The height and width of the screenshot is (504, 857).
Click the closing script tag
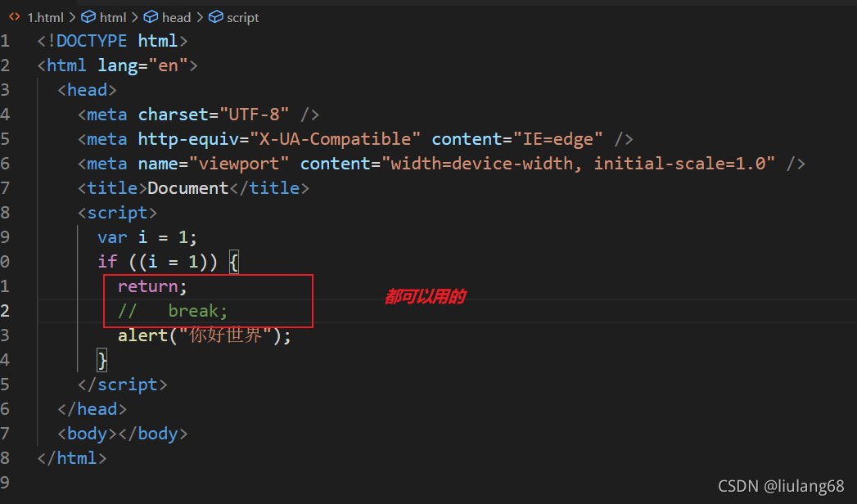pyautogui.click(x=123, y=385)
